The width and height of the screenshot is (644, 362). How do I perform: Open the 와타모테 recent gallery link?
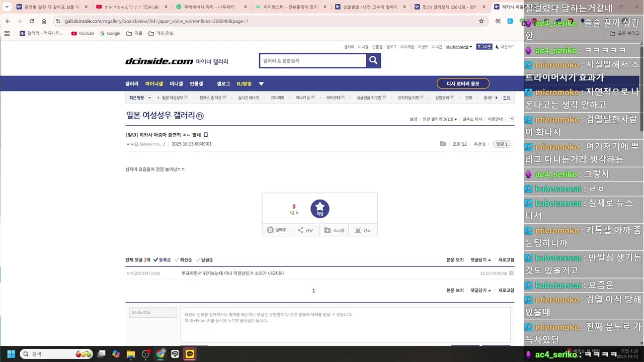point(335,98)
